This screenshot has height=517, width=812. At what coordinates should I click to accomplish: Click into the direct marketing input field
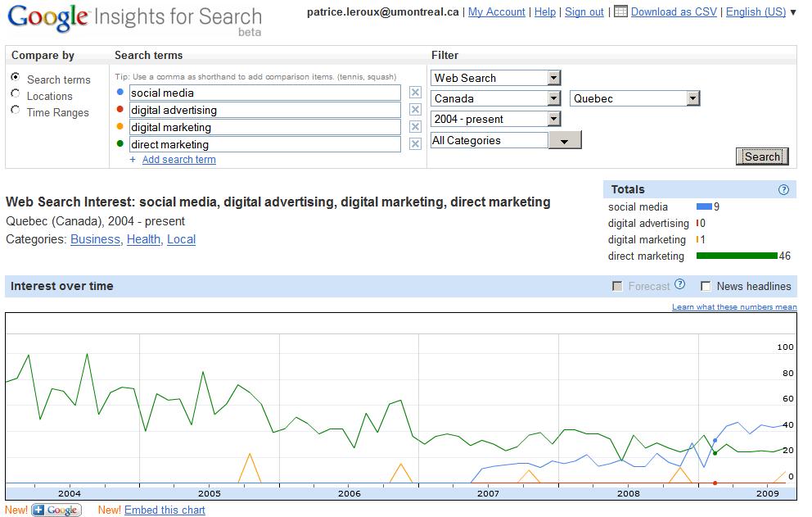coord(264,144)
